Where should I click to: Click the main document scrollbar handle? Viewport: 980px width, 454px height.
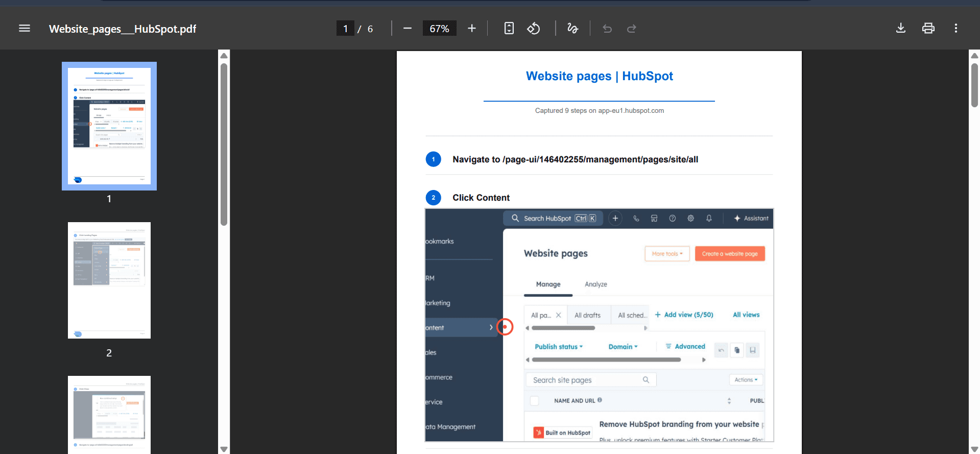pos(974,85)
